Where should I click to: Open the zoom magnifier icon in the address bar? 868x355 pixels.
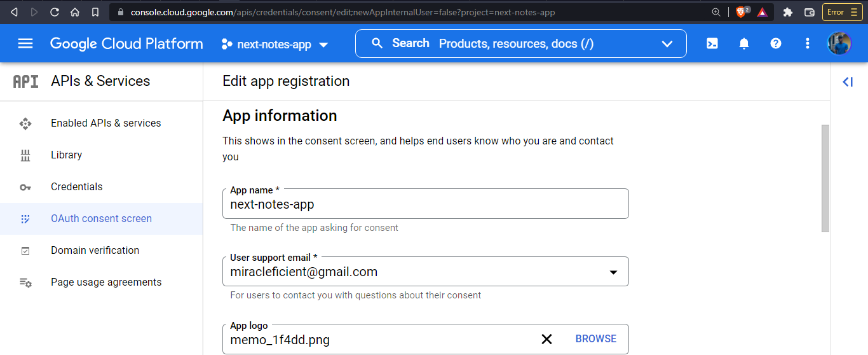click(x=716, y=12)
